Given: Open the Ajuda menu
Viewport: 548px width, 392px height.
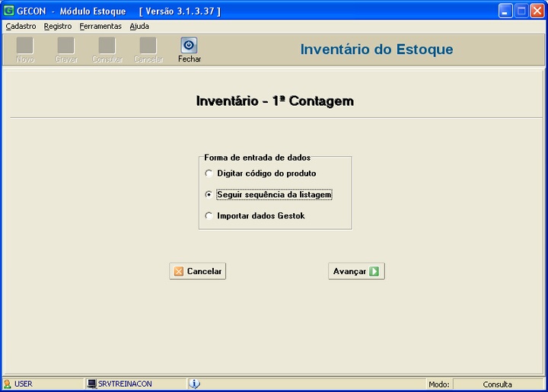Looking at the screenshot, I should [139, 26].
